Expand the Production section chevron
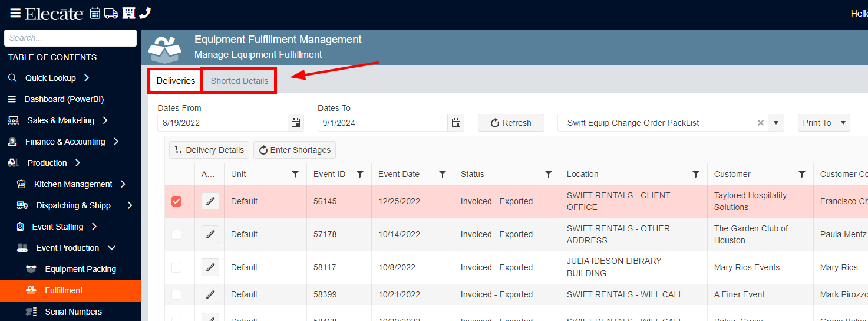The width and height of the screenshot is (868, 321). 78,163
